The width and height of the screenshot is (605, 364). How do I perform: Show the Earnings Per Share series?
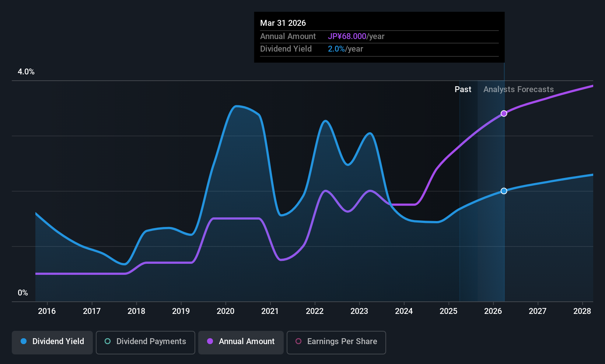[x=336, y=342]
